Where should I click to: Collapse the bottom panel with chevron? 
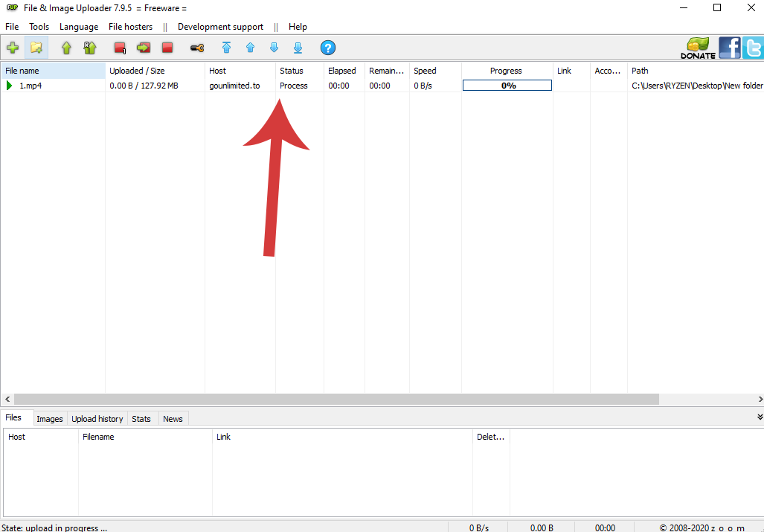[x=760, y=417]
